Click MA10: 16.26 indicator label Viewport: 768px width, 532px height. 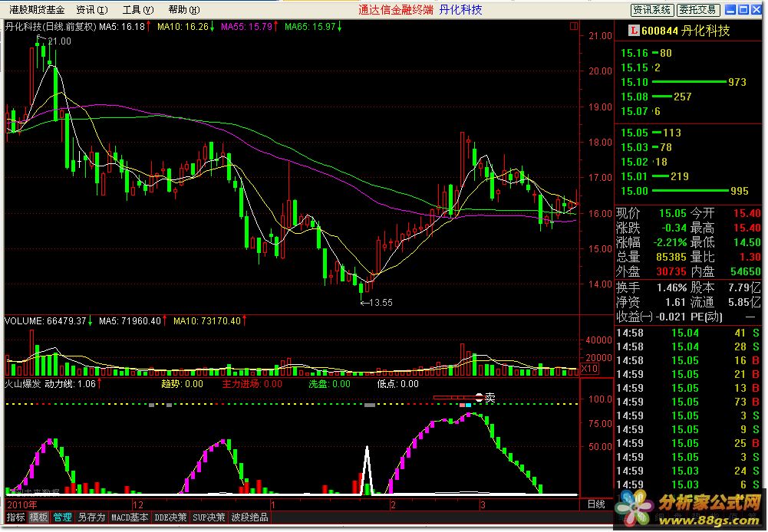[183, 26]
